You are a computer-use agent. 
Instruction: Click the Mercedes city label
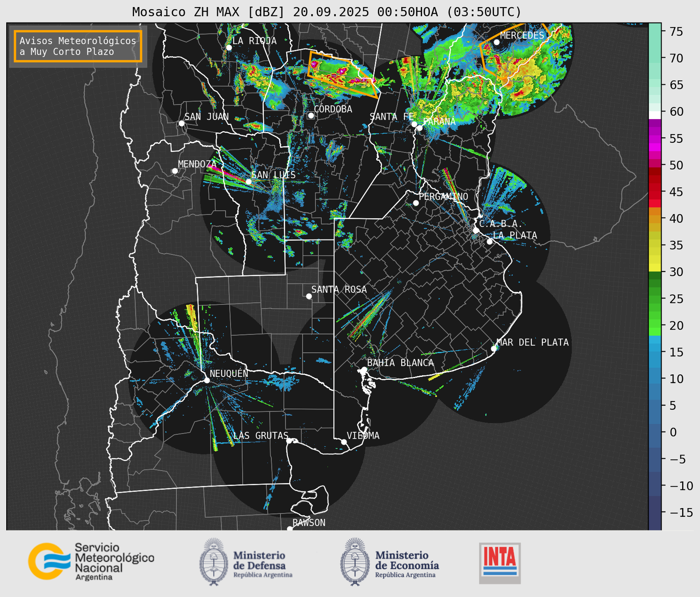point(522,36)
